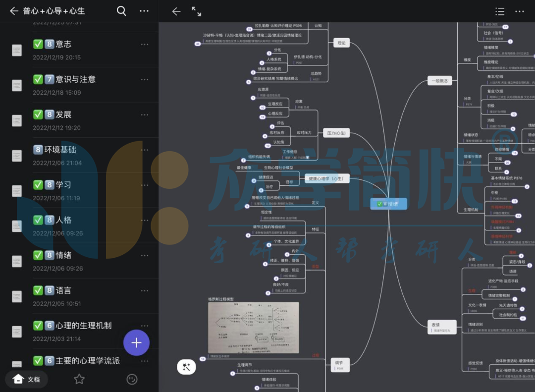
Task: Expand collapsed children of 健康促进 node
Action: click(x=254, y=181)
